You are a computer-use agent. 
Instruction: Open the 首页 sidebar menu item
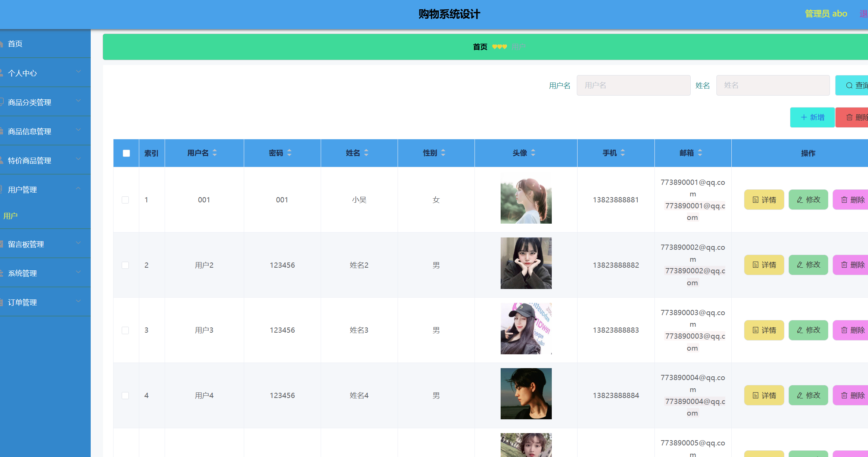[x=15, y=44]
